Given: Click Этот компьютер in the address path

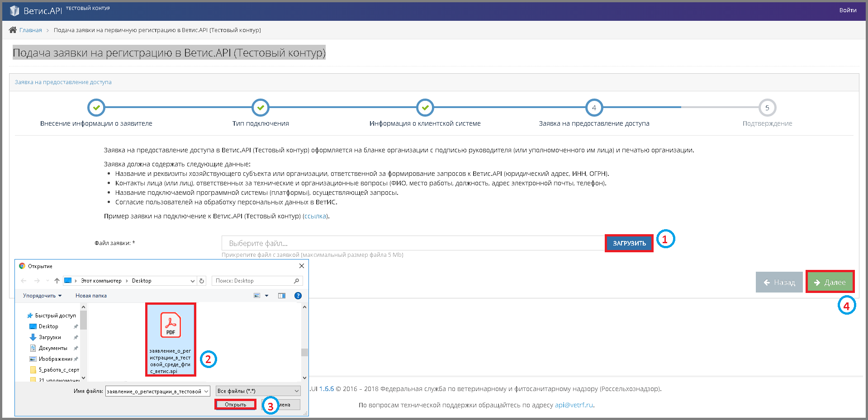Looking at the screenshot, I should coord(101,281).
